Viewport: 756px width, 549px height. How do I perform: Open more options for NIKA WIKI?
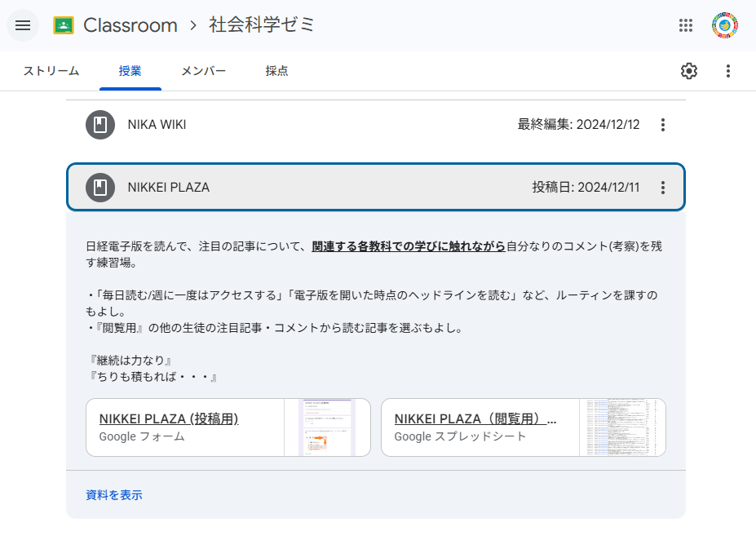tap(663, 125)
